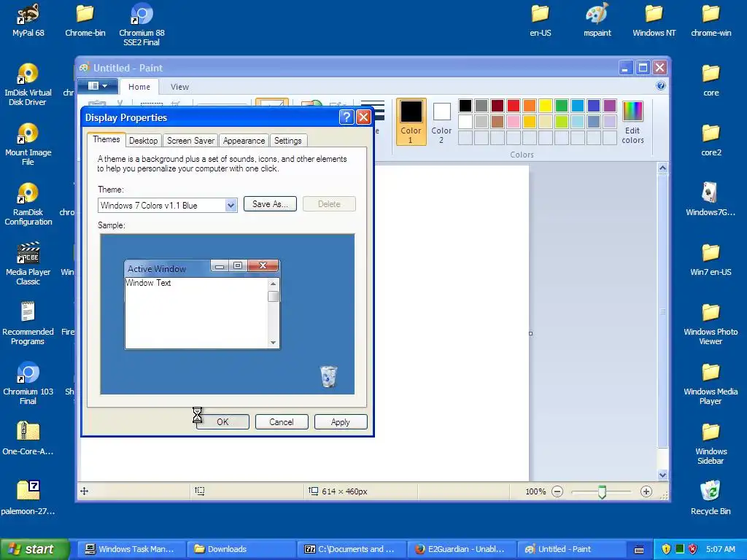
Task: Launch Media Player Classic icon
Action: pos(28,264)
